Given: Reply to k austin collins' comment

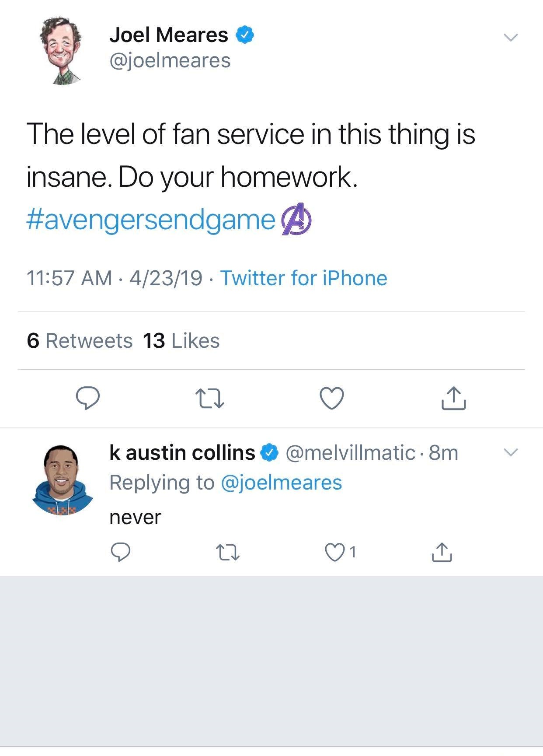Looking at the screenshot, I should click(120, 552).
